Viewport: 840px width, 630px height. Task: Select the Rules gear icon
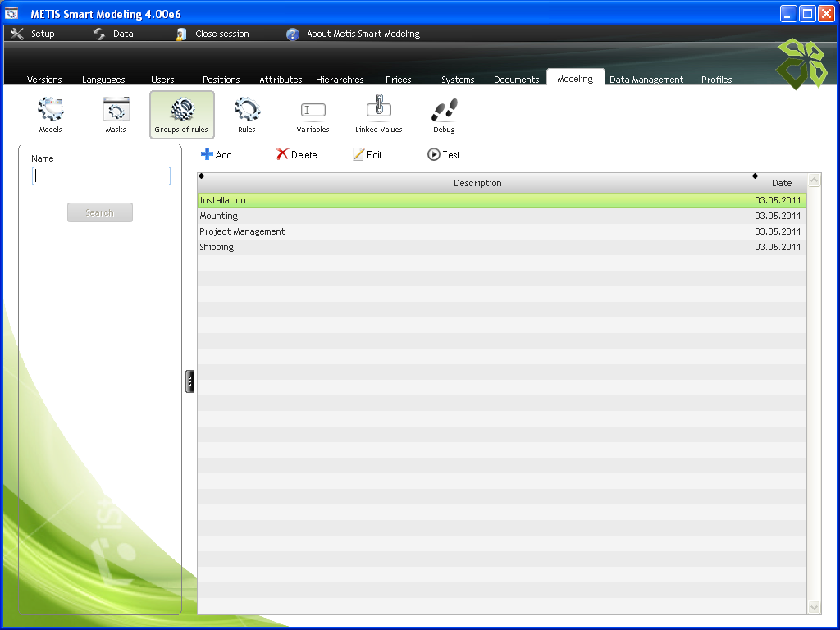[x=247, y=110]
